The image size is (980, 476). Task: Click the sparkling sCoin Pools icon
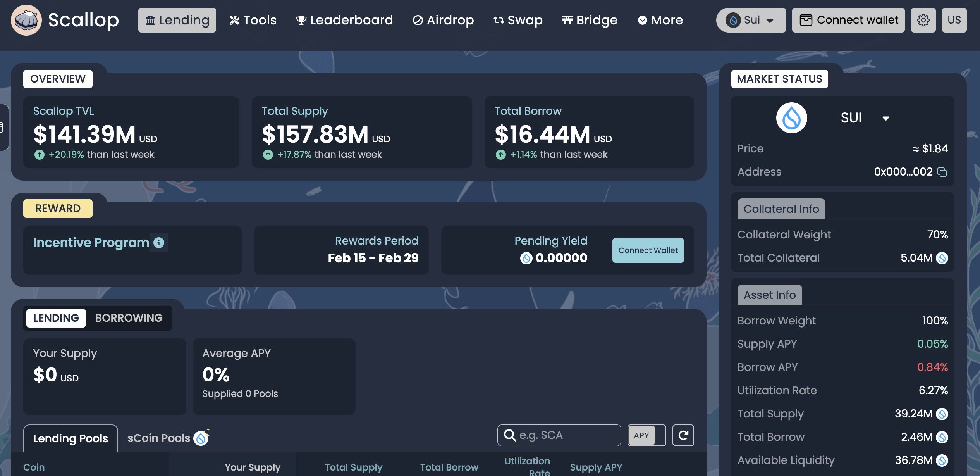tap(201, 438)
